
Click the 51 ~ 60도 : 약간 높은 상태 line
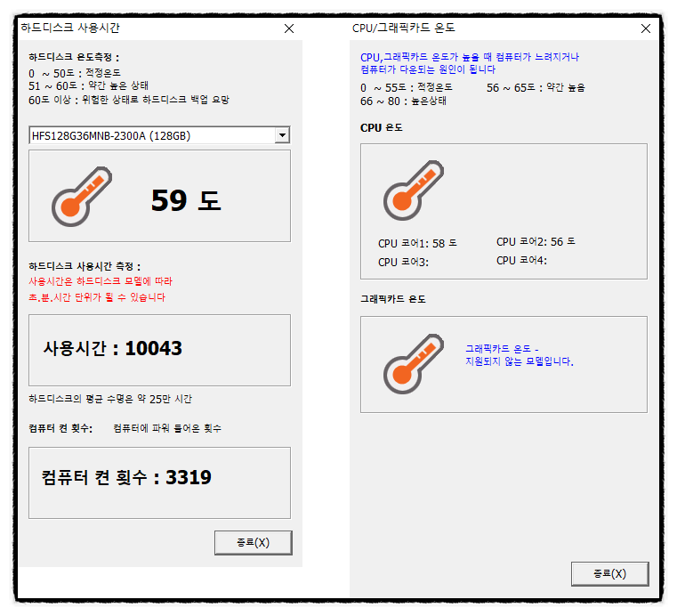click(88, 85)
